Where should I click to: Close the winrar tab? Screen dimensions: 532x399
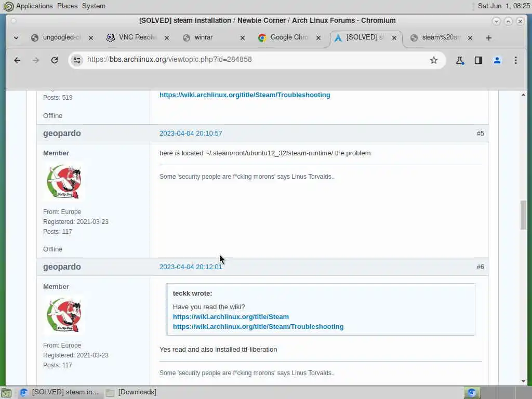243,38
